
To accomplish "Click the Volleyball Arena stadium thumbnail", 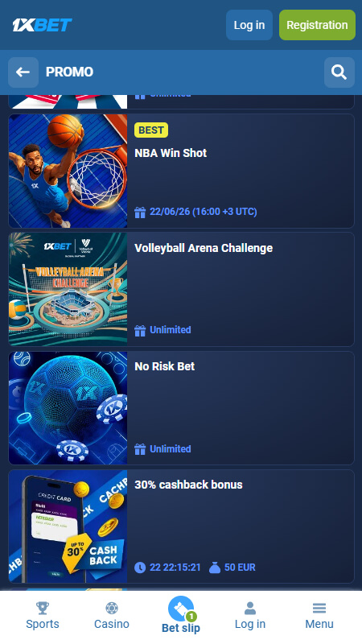I will pos(68,289).
